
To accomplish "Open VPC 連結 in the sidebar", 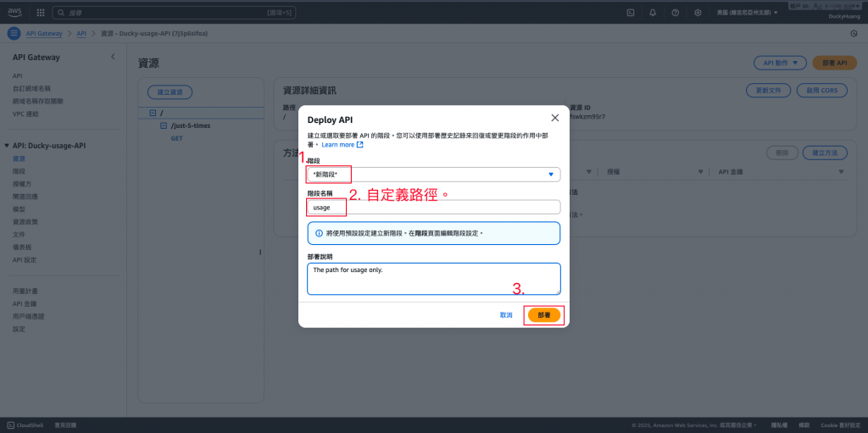I will [25, 114].
